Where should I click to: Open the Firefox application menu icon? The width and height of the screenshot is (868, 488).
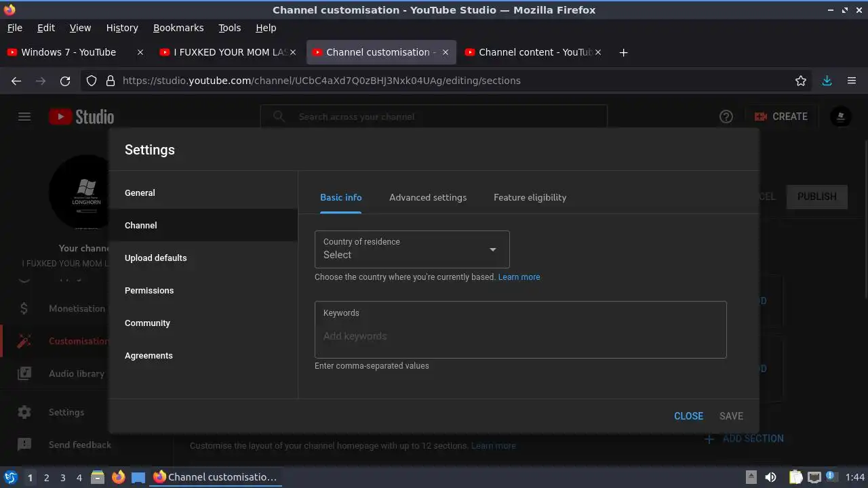852,81
